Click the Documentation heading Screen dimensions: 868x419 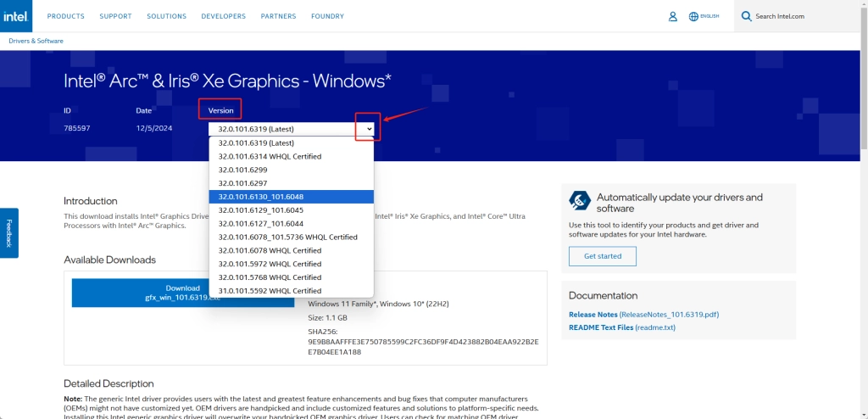[x=603, y=295]
